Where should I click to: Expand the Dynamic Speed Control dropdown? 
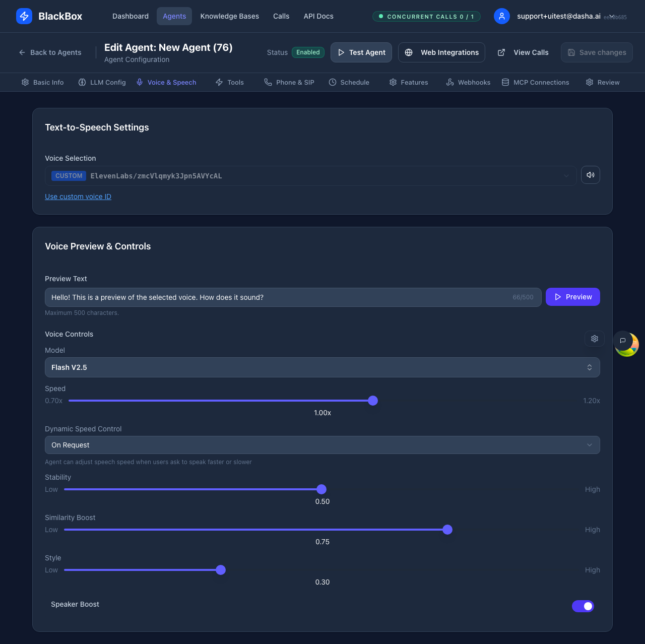tap(322, 445)
